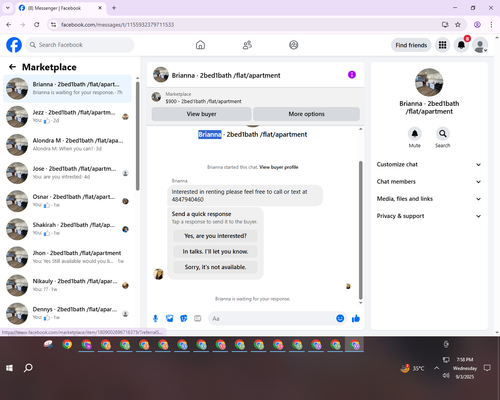500x400 pixels.
Task: Open the first Chrome icon on the taskbar
Action: tap(67, 344)
